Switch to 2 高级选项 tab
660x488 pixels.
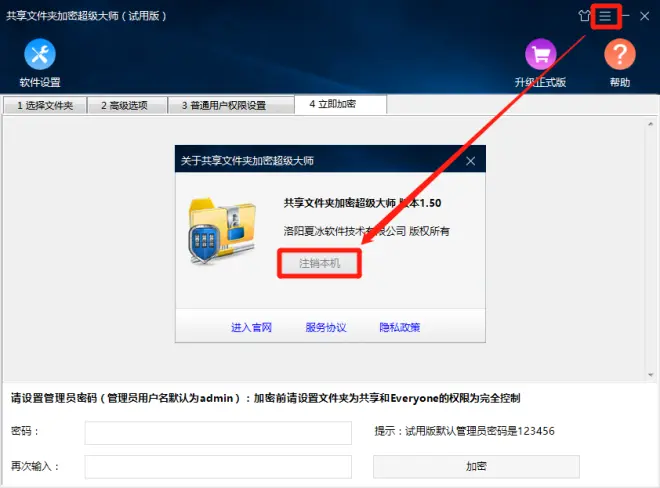click(127, 105)
